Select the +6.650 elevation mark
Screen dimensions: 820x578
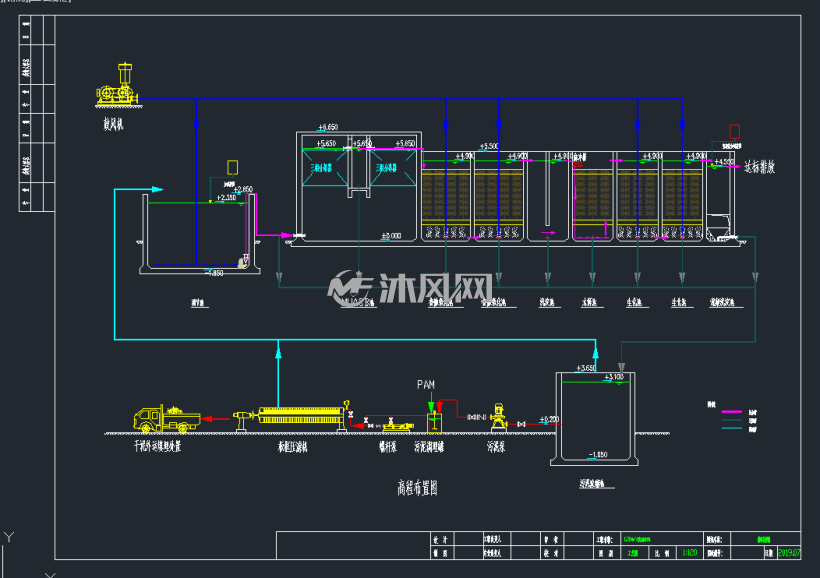pyautogui.click(x=328, y=127)
